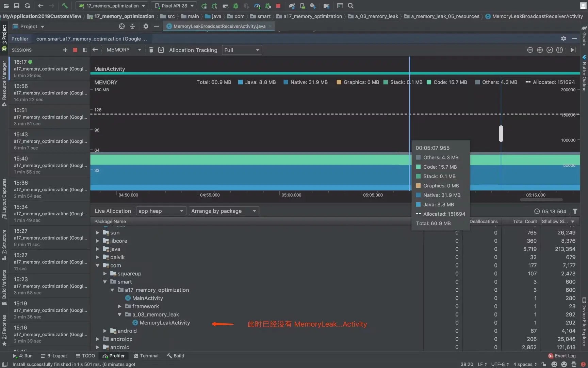This screenshot has height=368, width=588.
Task: Select MemoryLeakActivity class in the tree
Action: coord(165,323)
